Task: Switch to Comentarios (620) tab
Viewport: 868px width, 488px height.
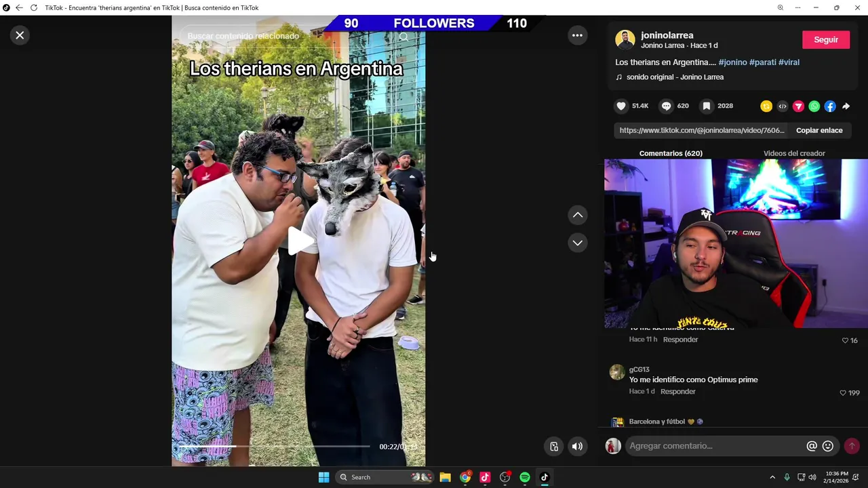Action: point(671,153)
